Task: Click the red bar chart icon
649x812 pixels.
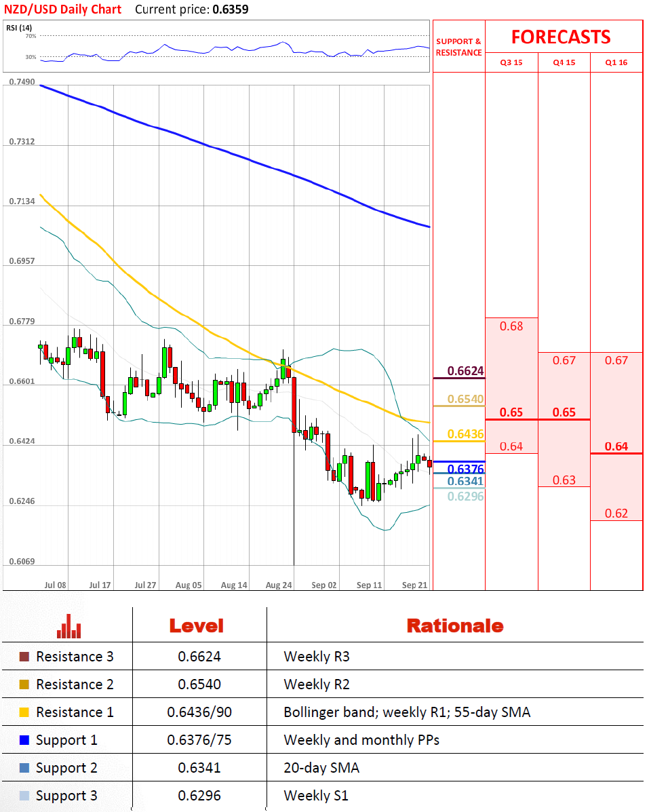Action: pos(69,626)
